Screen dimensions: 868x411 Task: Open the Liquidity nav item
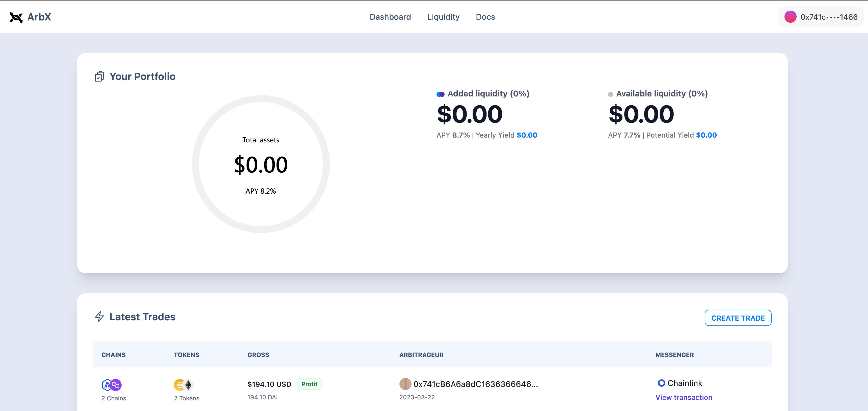click(443, 17)
